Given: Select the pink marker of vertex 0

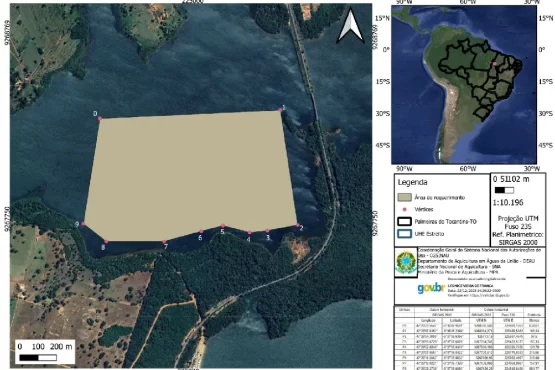Looking at the screenshot, I should 100,118.
